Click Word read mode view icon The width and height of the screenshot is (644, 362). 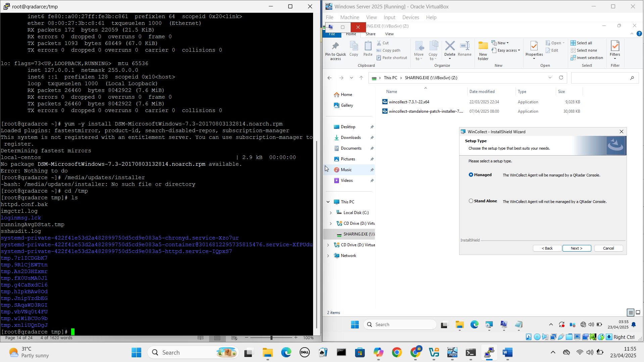pyautogui.click(x=200, y=338)
